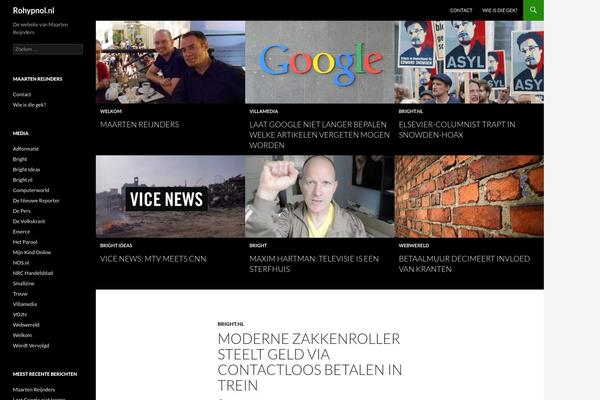The height and width of the screenshot is (400, 600).
Task: Select the 'Bright Ideas' category label above the Vice News title
Action: [x=116, y=245]
